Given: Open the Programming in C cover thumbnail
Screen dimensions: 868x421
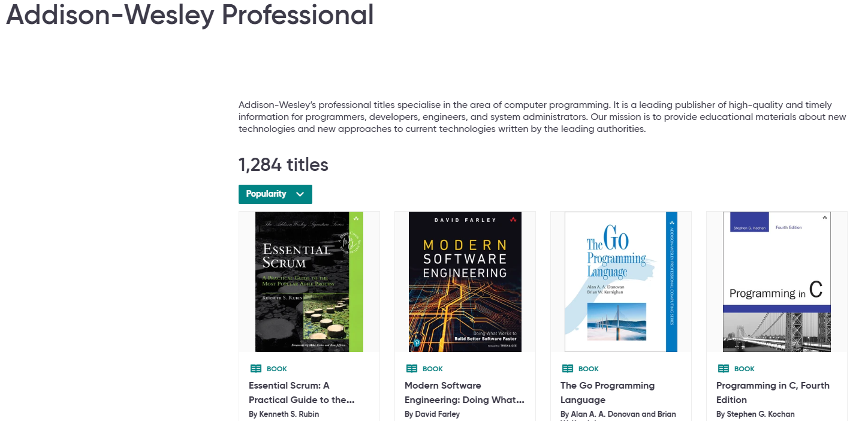Looking at the screenshot, I should 776,281.
